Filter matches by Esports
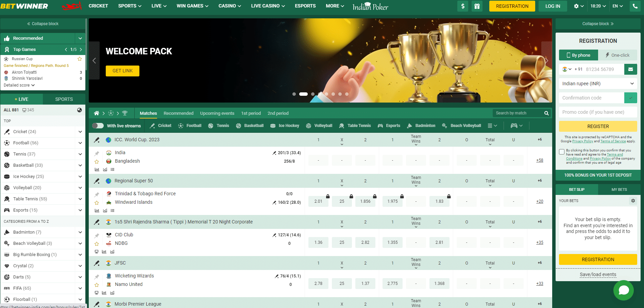This screenshot has width=644, height=308. pos(389,126)
